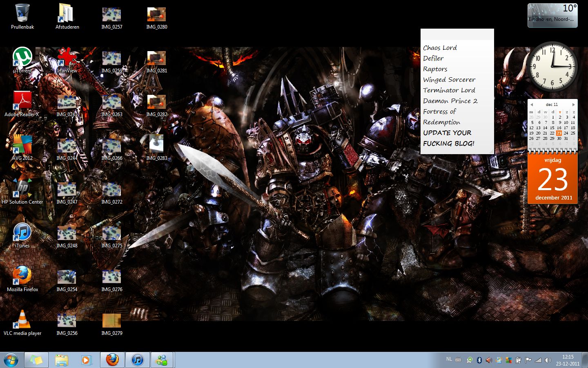
Task: Go to previous month in calendar gadget
Action: 532,105
